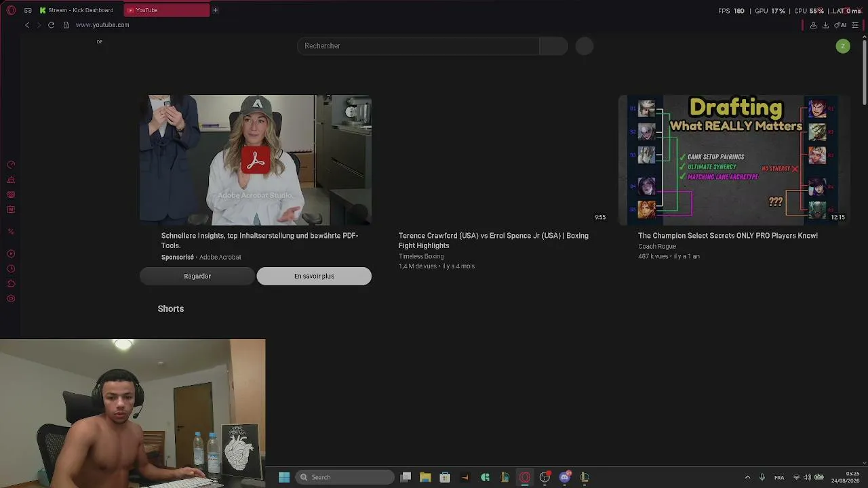Open a new tab with plus button

pos(215,10)
